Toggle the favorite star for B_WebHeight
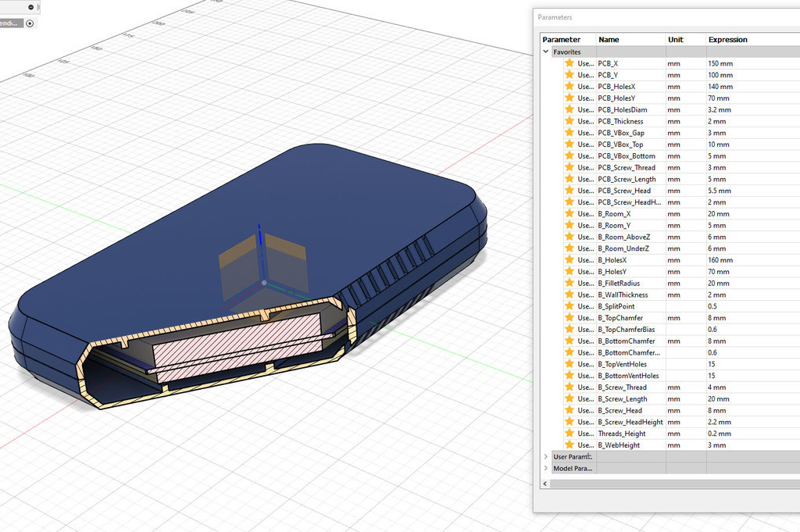 (x=569, y=445)
